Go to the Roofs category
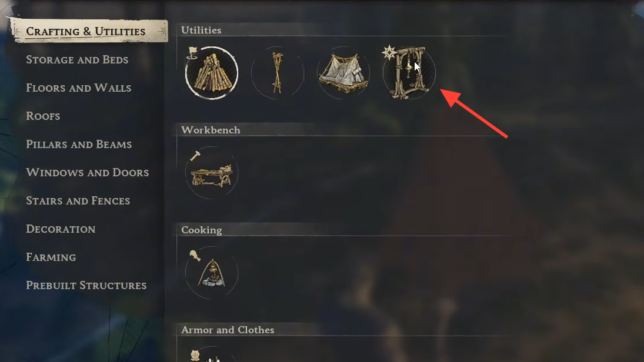The image size is (644, 362). pos(43,116)
